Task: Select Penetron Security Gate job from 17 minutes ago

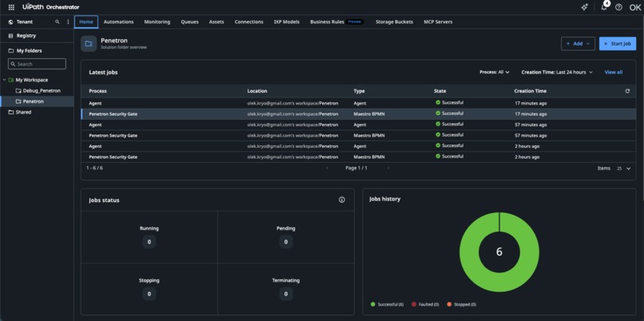Action: (x=358, y=114)
